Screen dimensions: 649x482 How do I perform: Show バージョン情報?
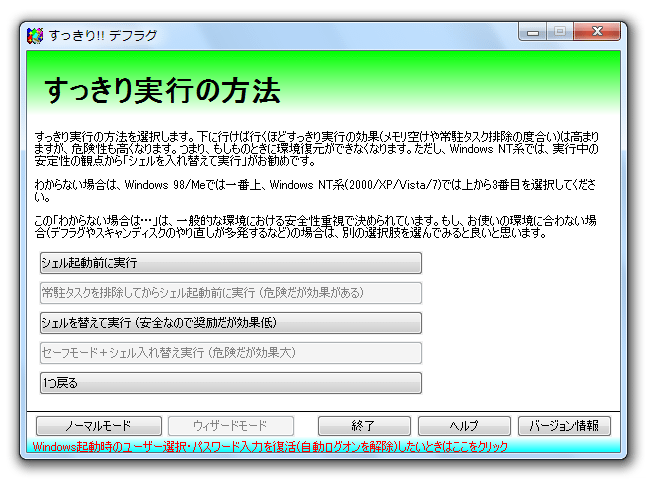(565, 426)
